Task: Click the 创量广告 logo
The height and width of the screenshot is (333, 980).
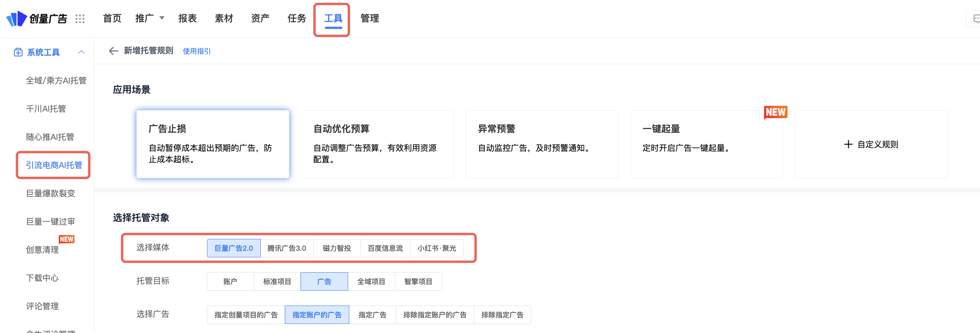Action: coord(36,18)
